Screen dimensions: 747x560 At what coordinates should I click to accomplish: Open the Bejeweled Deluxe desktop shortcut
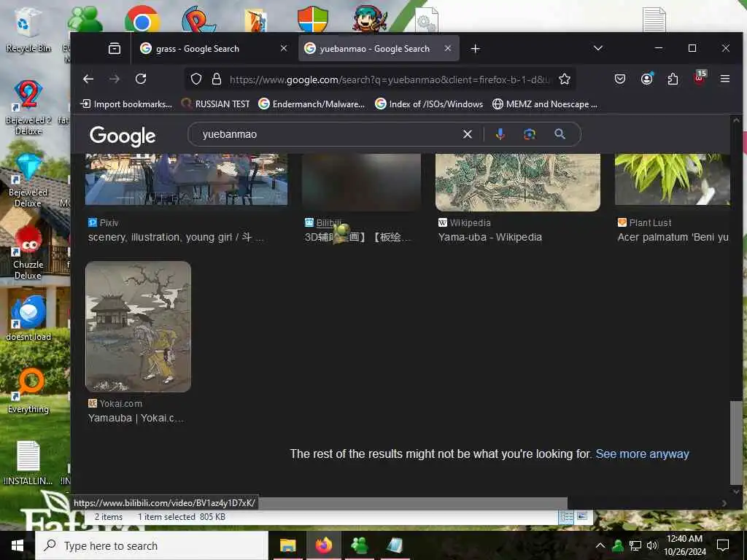coord(28,181)
